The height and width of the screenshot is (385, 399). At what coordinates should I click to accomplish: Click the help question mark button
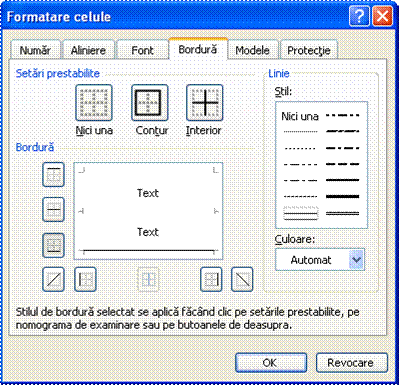coord(359,16)
